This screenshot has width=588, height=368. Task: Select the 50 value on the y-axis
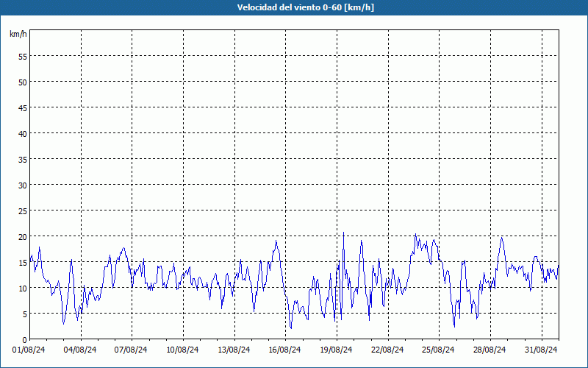[x=23, y=82]
